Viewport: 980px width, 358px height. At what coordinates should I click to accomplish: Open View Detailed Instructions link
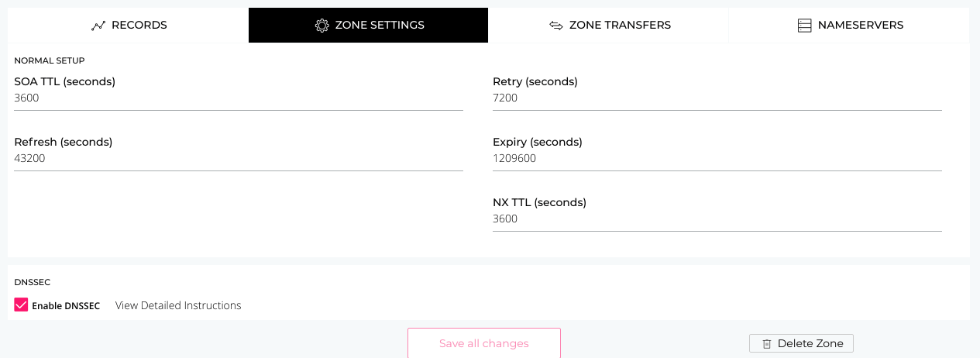coord(178,306)
